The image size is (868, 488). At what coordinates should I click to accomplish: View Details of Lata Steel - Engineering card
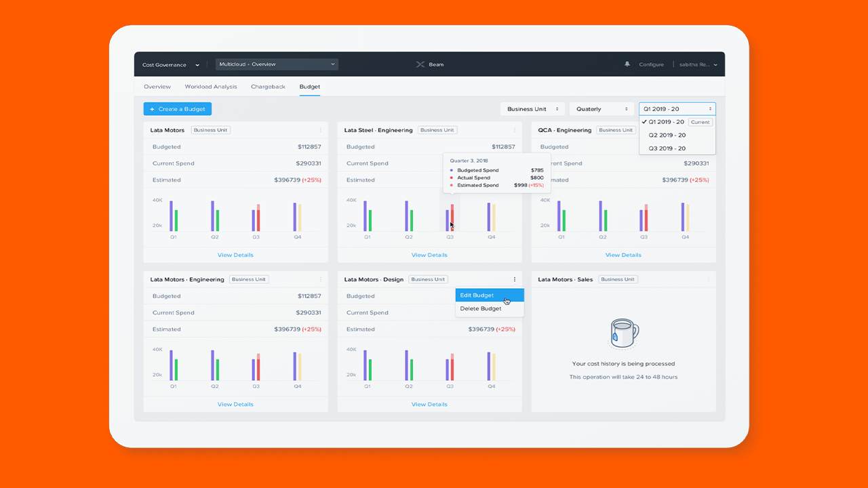[429, 256]
